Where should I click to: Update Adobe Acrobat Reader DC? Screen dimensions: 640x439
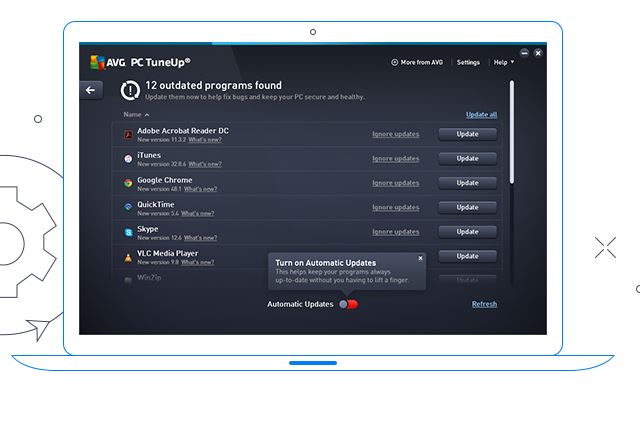[467, 134]
